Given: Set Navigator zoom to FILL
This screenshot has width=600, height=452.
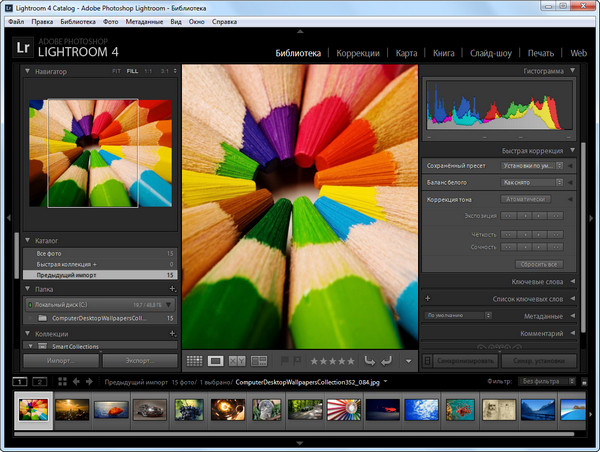Looking at the screenshot, I should tap(132, 71).
